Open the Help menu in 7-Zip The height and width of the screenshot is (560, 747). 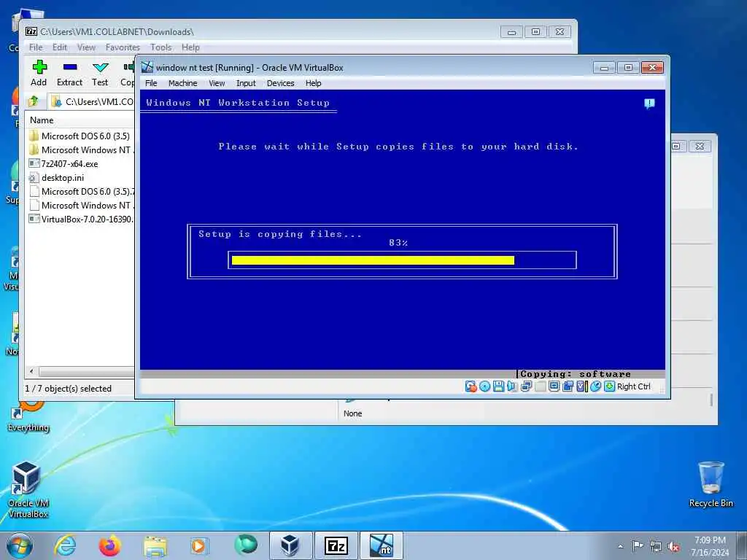190,47
